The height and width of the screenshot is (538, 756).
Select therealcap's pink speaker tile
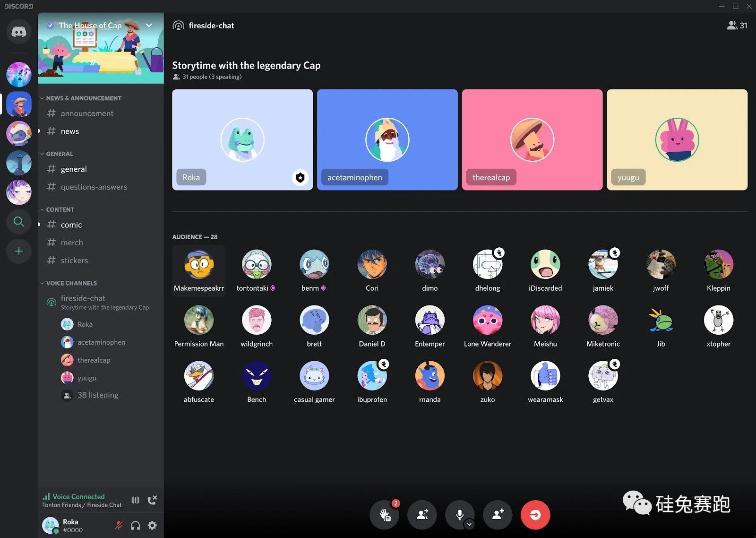click(532, 140)
